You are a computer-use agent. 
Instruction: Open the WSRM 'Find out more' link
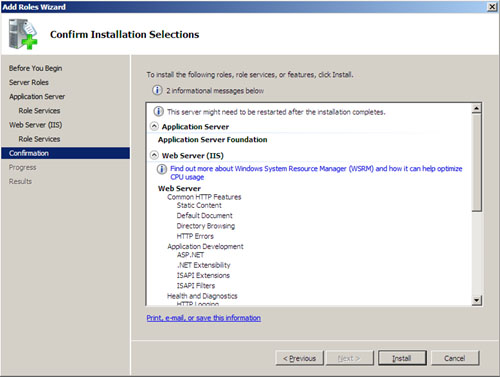[x=316, y=173]
